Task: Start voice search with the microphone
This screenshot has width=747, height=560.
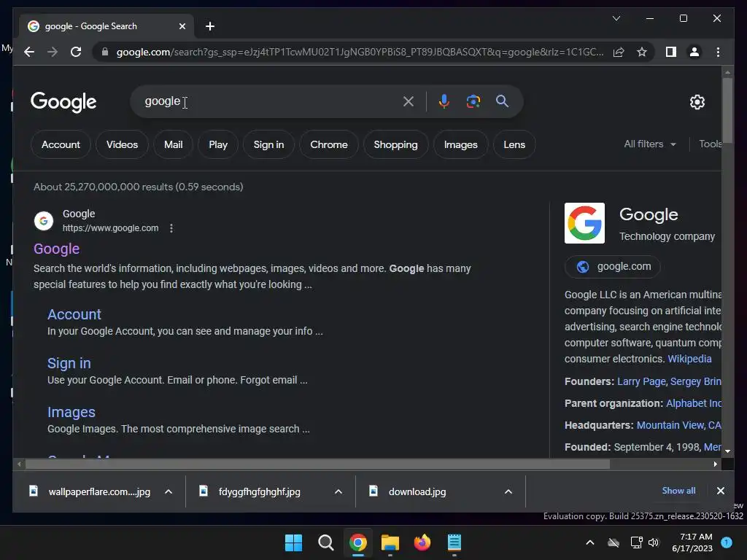Action: (444, 101)
